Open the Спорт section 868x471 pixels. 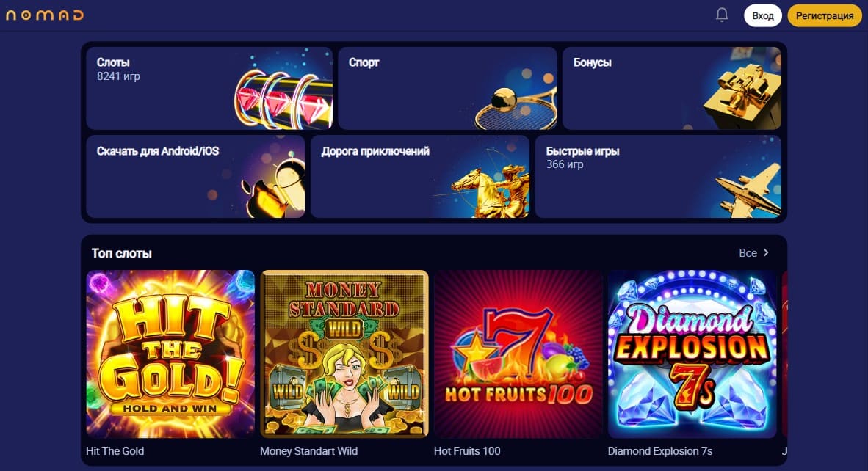point(447,88)
